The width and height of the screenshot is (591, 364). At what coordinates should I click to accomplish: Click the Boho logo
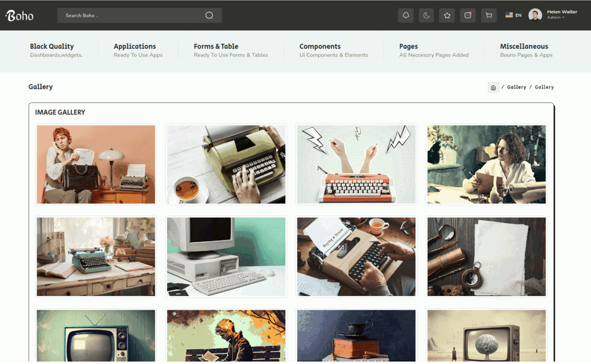pos(20,16)
